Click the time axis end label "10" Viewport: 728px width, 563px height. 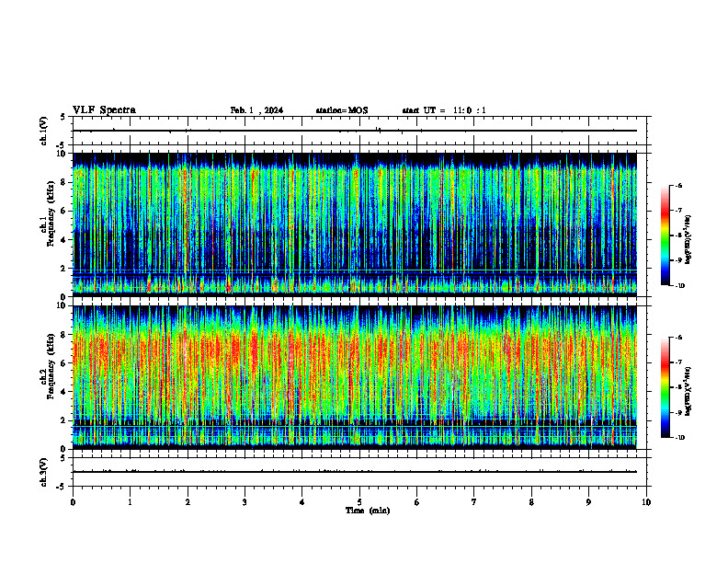pos(646,502)
